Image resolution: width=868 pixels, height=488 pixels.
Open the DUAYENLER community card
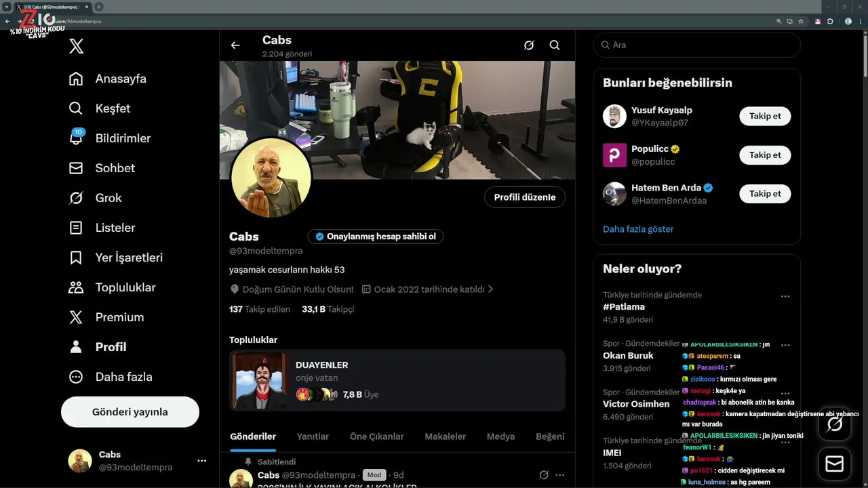[397, 380]
